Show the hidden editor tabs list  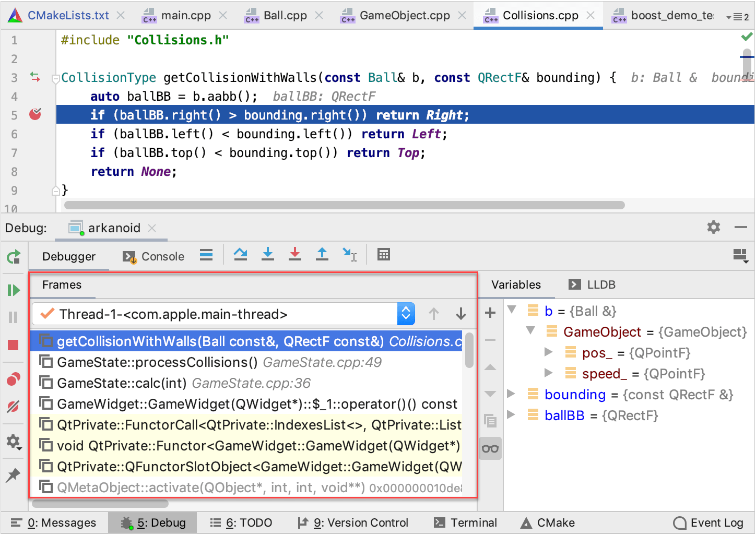737,17
